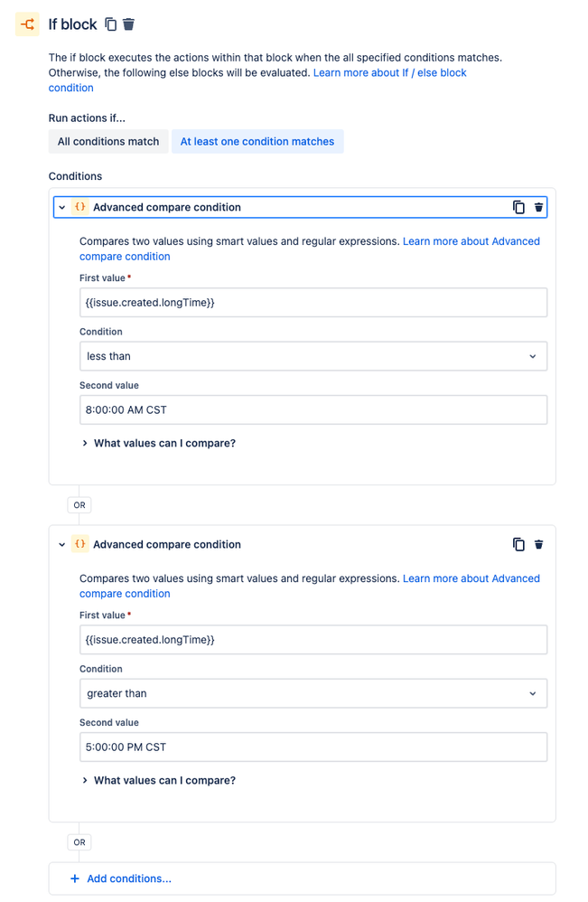Viewport: 588px width, 902px height.
Task: Click the trash icon beside If block title
Action: click(x=129, y=24)
